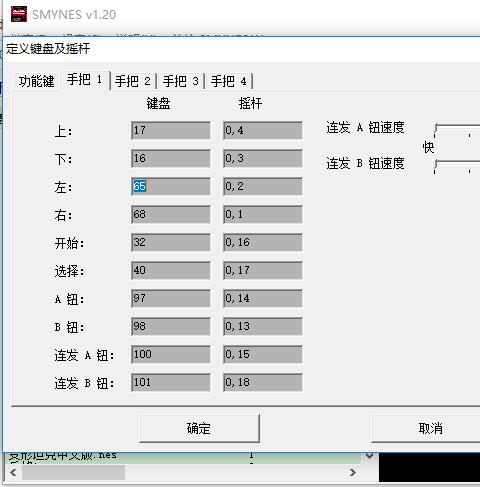This screenshot has height=487, width=480.
Task: Click the 快 speed label
Action: click(x=428, y=147)
